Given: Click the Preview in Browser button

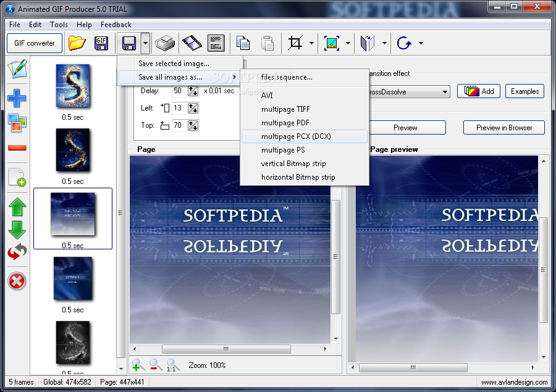Looking at the screenshot, I should [x=504, y=128].
